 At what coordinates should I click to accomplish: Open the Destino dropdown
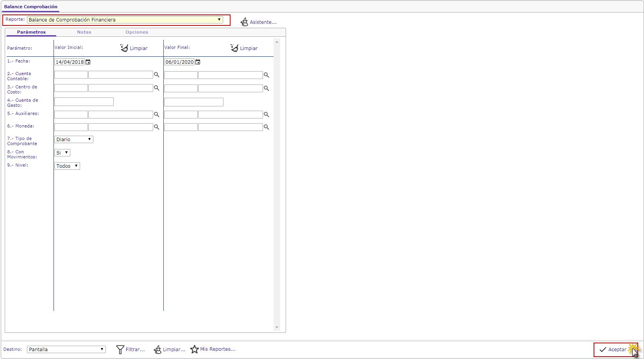[66, 349]
